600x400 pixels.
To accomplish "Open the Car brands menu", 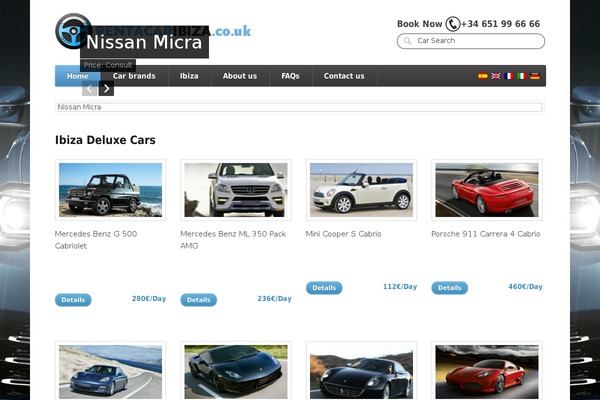I will click(134, 76).
